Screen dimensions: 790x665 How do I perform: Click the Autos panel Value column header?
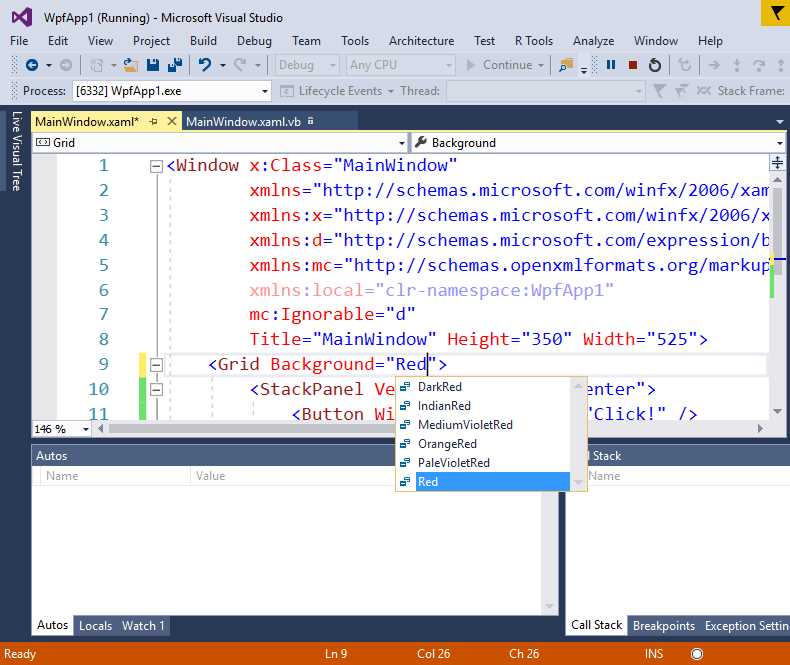click(x=292, y=476)
